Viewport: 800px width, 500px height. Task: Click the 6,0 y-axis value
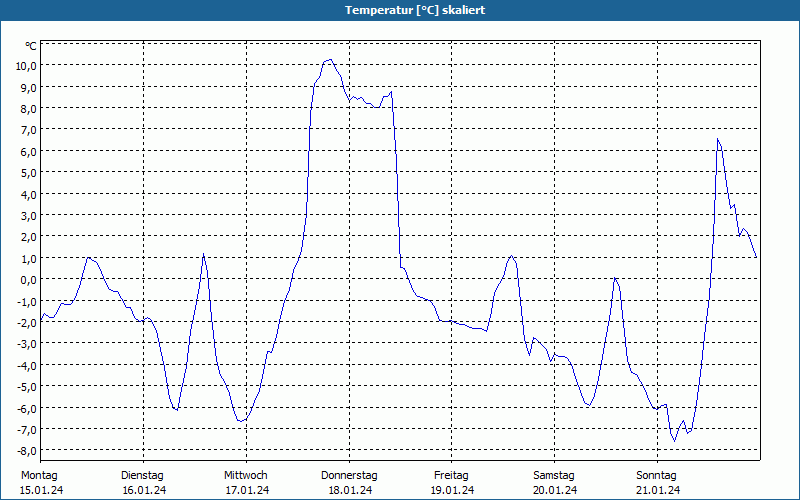click(x=29, y=152)
